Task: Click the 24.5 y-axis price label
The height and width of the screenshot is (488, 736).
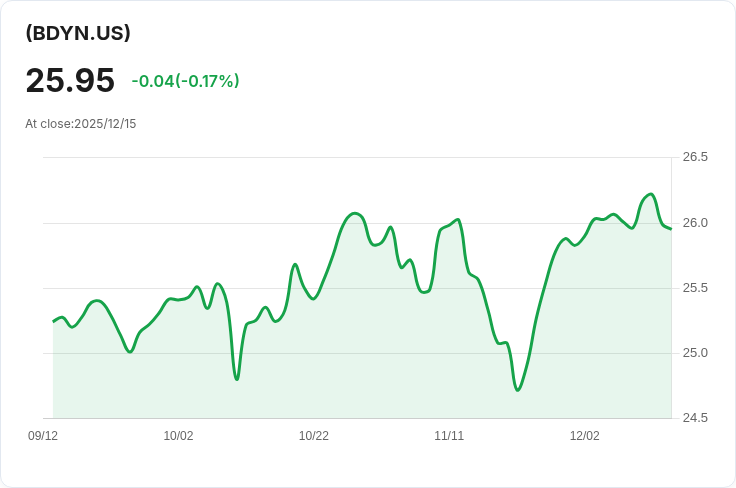Action: (695, 418)
